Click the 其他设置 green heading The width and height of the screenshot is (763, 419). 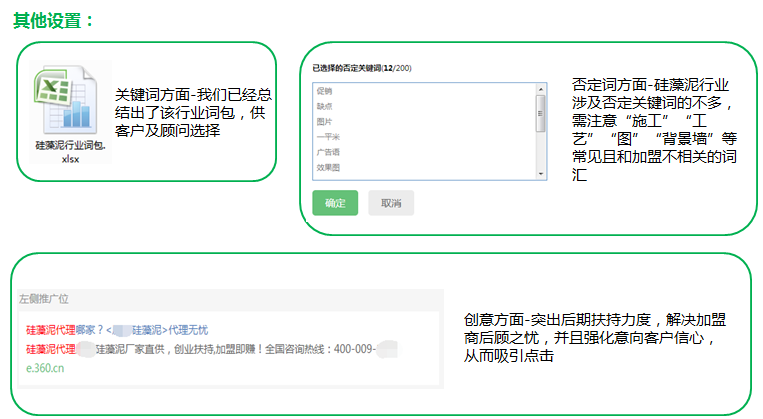[x=54, y=20]
